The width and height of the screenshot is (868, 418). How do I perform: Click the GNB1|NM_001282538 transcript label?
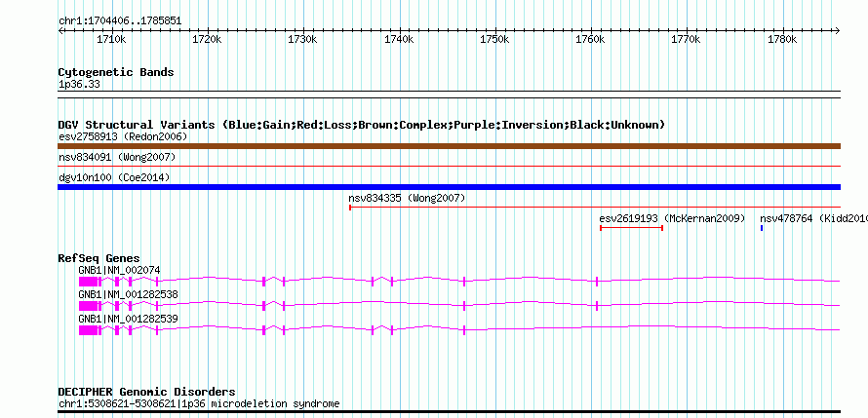click(128, 294)
